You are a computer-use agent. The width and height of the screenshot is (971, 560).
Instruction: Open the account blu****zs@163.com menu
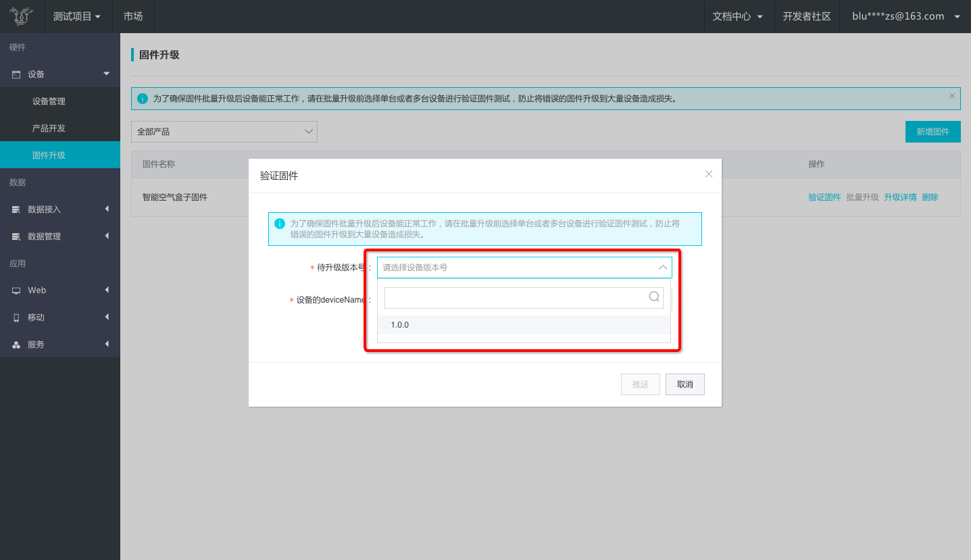905,16
